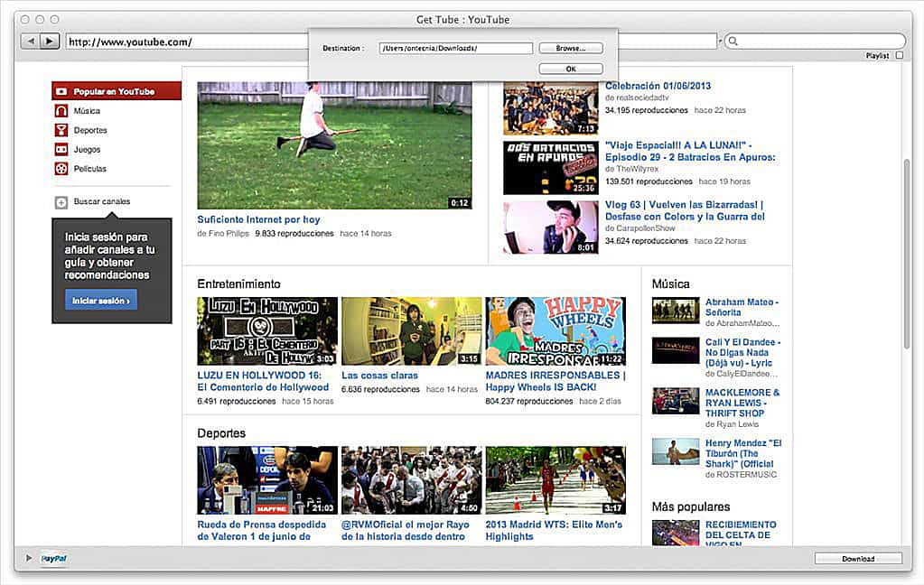Screen dimensions: 924x585
Task: Open Dos Batracios en Apuros thumbnail
Action: (550, 168)
